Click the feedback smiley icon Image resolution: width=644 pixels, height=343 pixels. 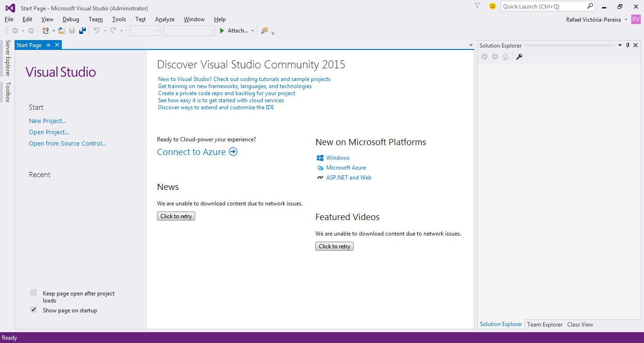(x=493, y=6)
